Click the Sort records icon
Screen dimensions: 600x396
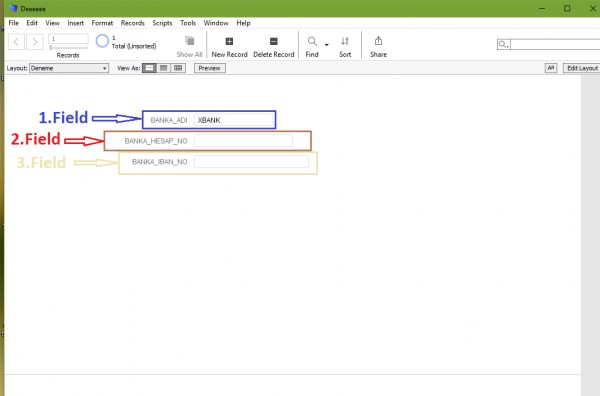(345, 41)
